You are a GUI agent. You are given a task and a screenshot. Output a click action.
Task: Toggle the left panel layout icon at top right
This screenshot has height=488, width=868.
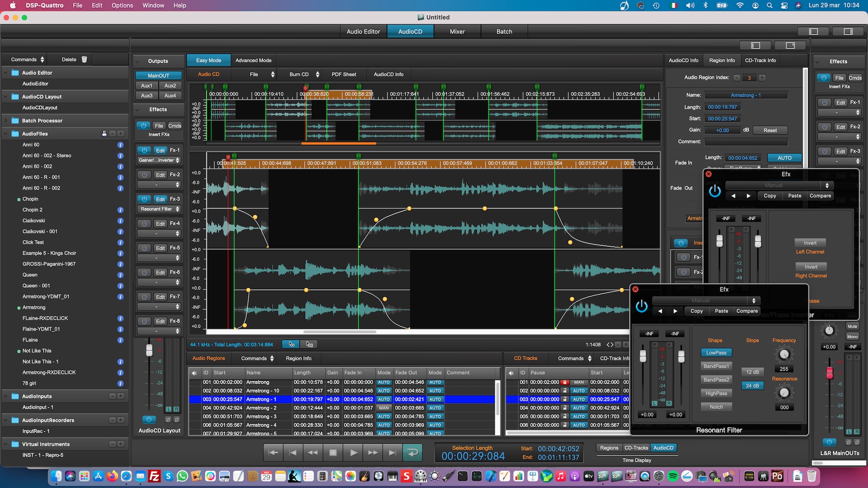coord(814,31)
